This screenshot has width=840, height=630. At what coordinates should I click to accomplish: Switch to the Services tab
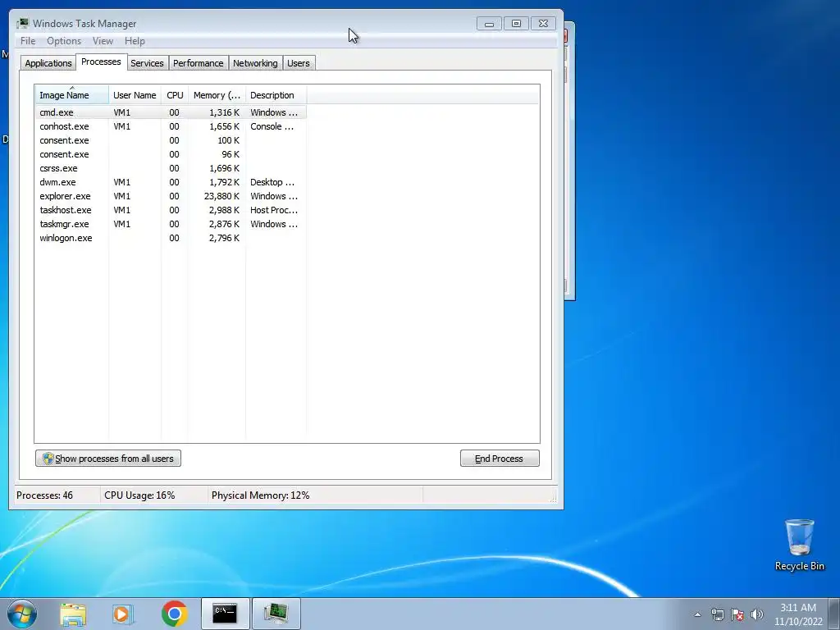point(147,63)
